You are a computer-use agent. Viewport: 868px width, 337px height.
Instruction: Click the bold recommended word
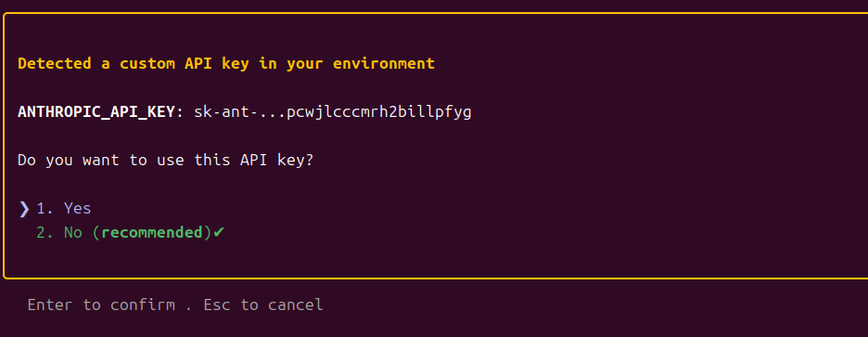pyautogui.click(x=152, y=232)
